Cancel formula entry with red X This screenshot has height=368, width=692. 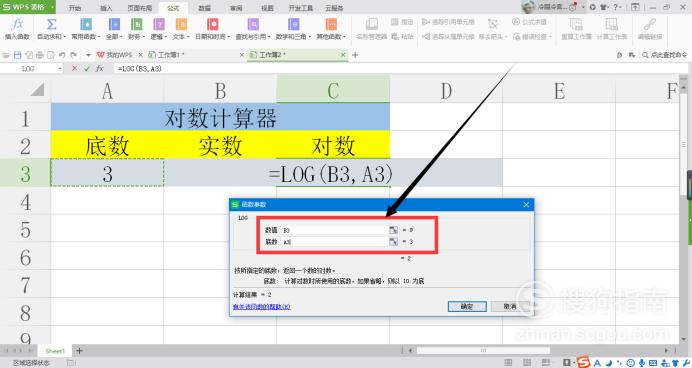tap(74, 68)
